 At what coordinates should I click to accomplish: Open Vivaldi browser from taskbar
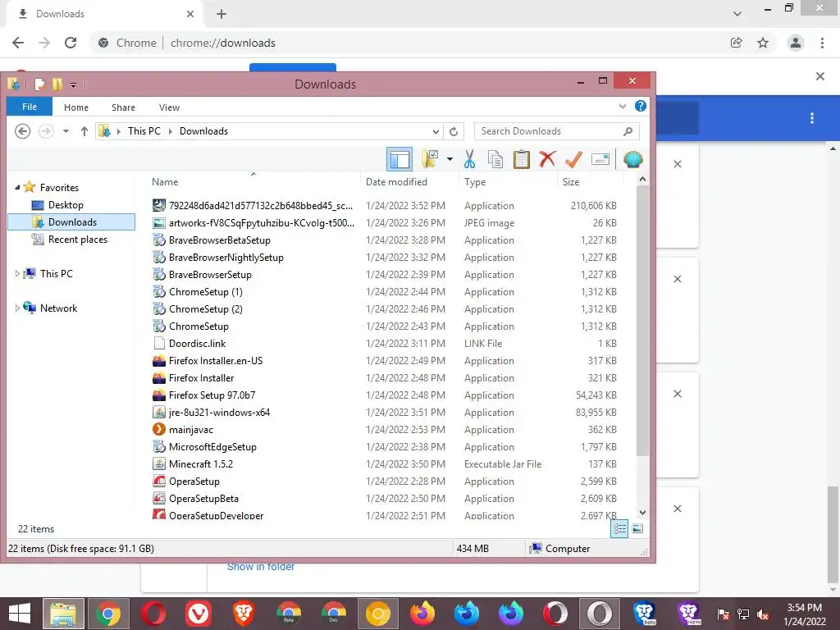[x=199, y=614]
